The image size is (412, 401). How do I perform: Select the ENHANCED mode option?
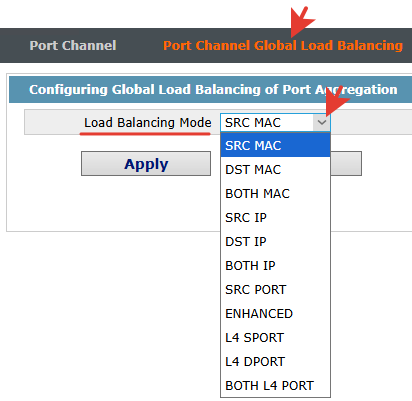(x=275, y=313)
